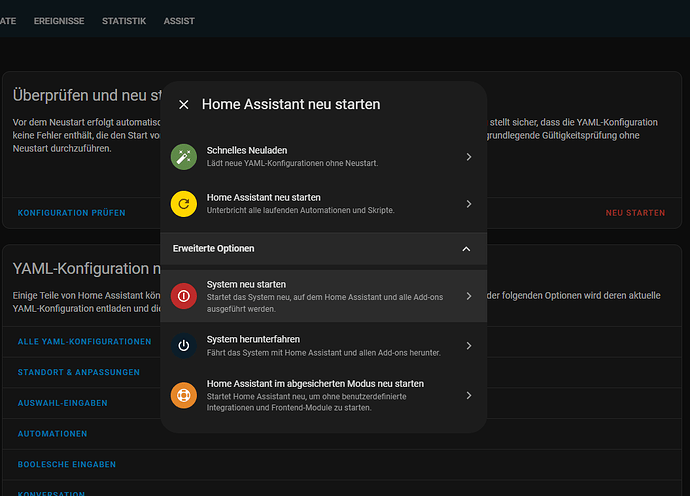The image size is (690, 496).
Task: Reload Alle YAML-Konfigurationen
Action: click(x=85, y=342)
